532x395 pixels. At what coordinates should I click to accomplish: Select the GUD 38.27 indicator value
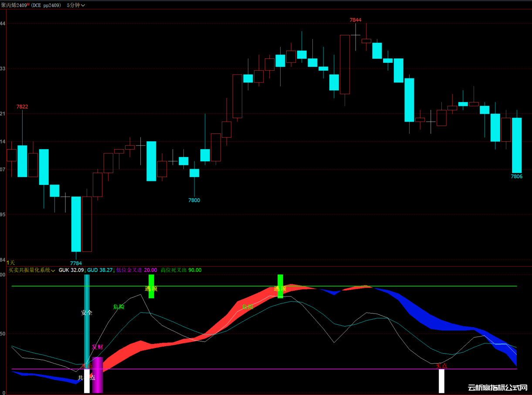(100, 270)
